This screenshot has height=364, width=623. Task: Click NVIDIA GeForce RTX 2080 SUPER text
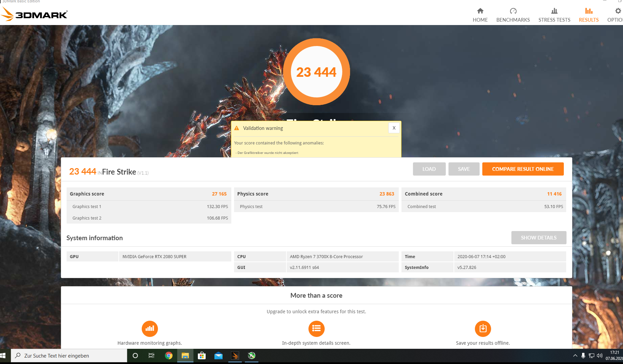click(154, 256)
